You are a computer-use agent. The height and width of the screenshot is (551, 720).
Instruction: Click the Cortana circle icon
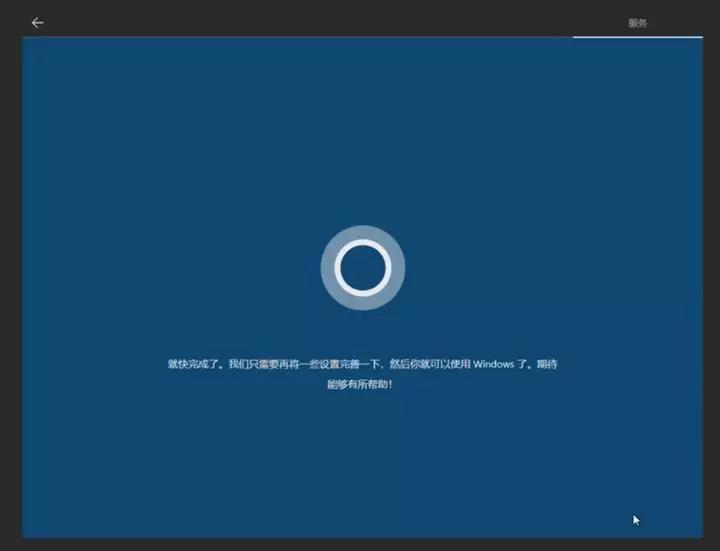pos(363,268)
